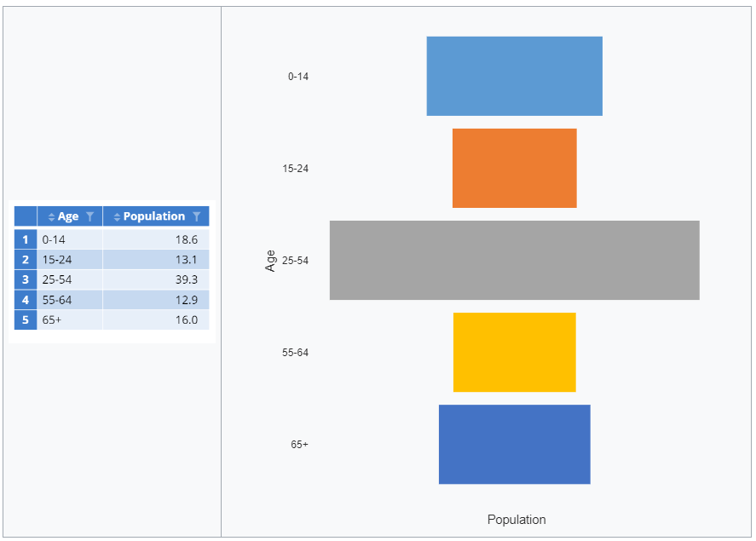756x541 pixels.
Task: Select the gray 25-54 bar
Action: point(513,260)
